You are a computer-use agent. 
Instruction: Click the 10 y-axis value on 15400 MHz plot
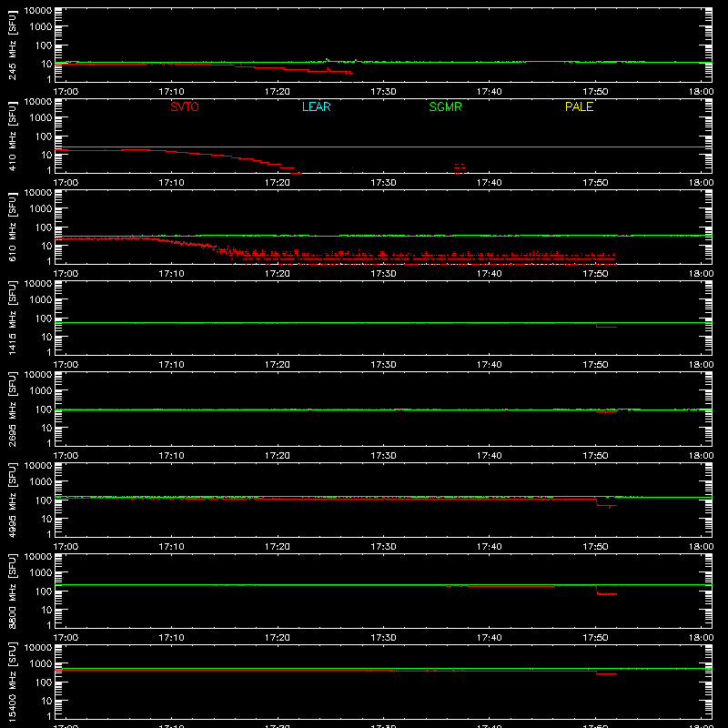[46, 701]
